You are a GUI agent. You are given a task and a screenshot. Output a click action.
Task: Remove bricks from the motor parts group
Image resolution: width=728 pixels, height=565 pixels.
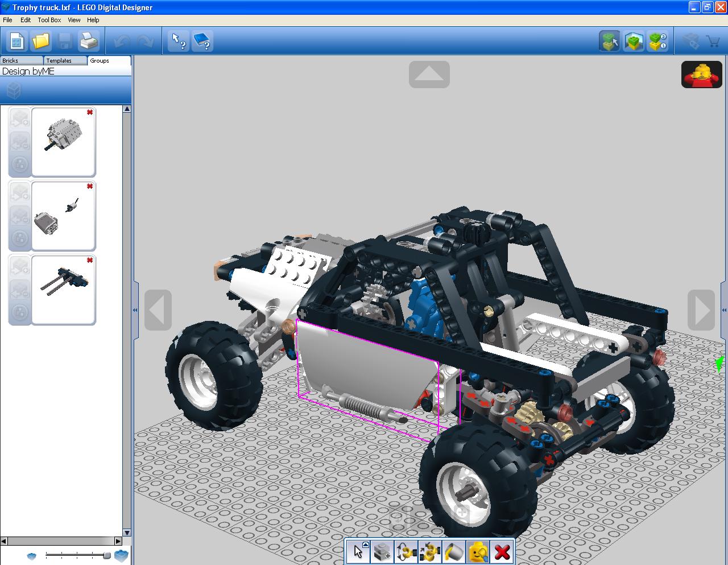pyautogui.click(x=20, y=216)
